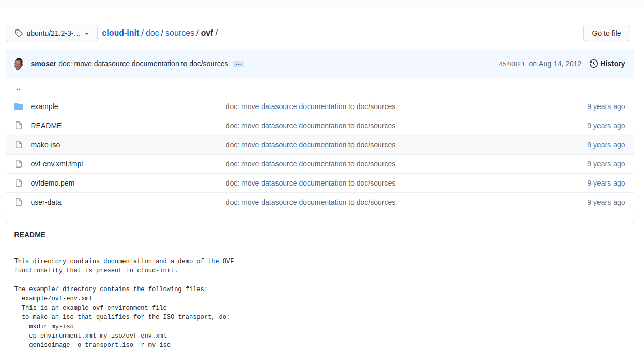Open the smoser author profile link
This screenshot has height=350, width=644.
(x=43, y=64)
